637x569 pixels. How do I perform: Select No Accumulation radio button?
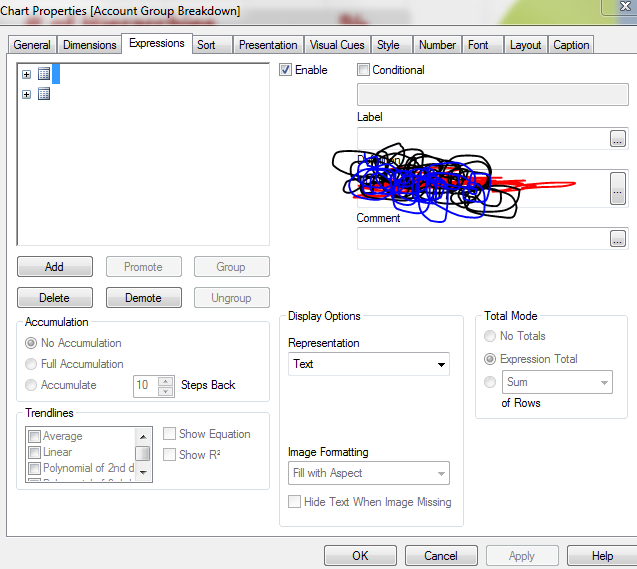(x=31, y=343)
